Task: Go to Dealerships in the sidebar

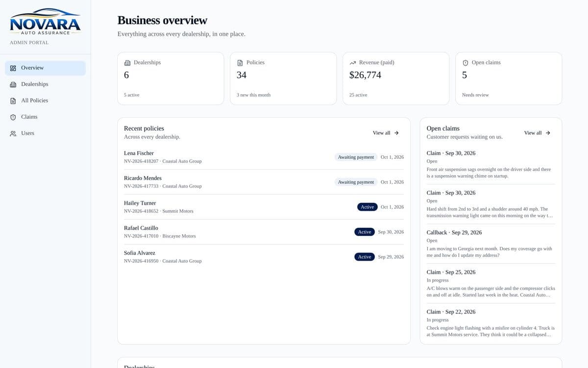Action: 45,84
